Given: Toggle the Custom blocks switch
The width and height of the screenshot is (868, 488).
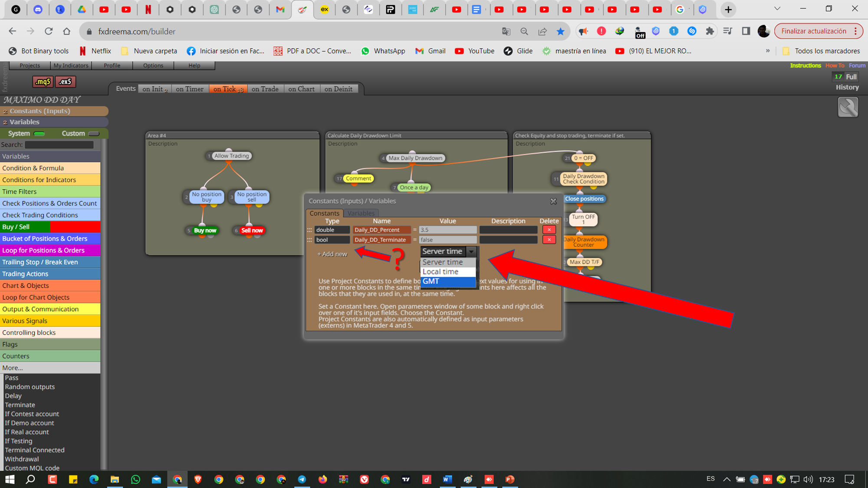Looking at the screenshot, I should [x=94, y=134].
